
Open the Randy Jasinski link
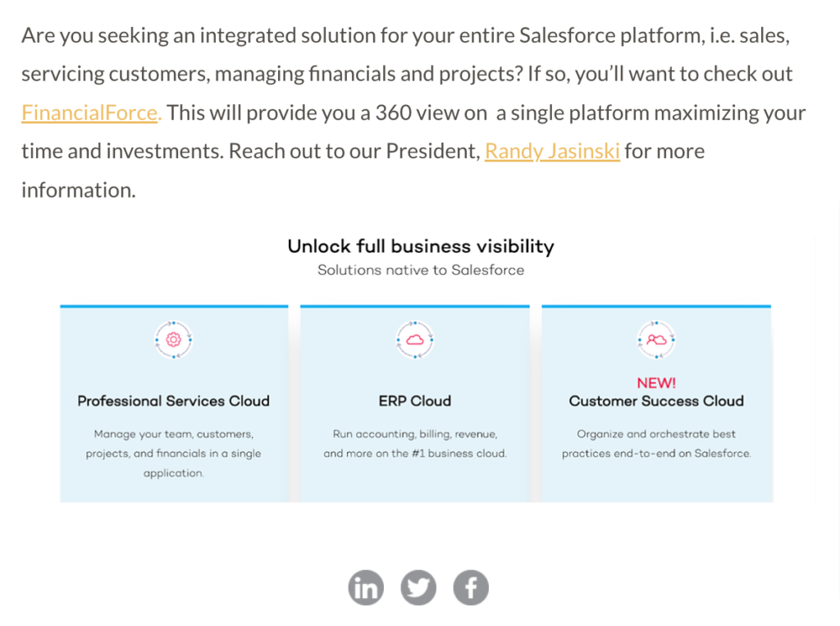552,151
